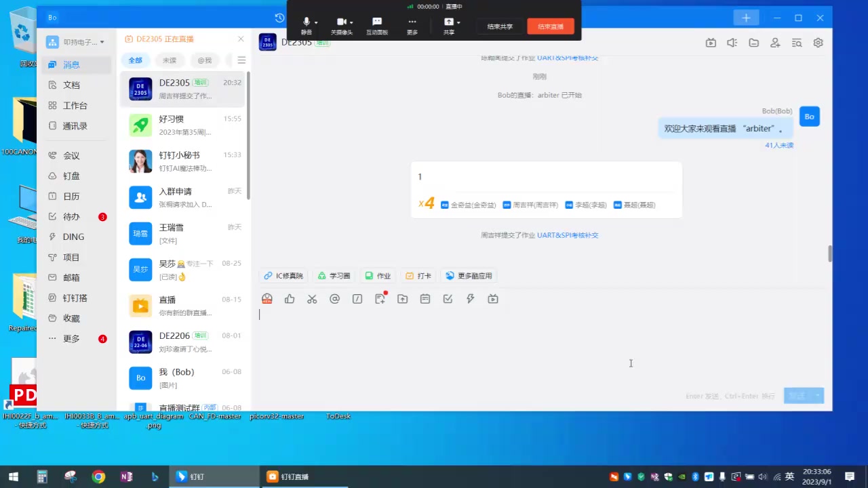Open the 入群申请 conversation

coord(184,198)
